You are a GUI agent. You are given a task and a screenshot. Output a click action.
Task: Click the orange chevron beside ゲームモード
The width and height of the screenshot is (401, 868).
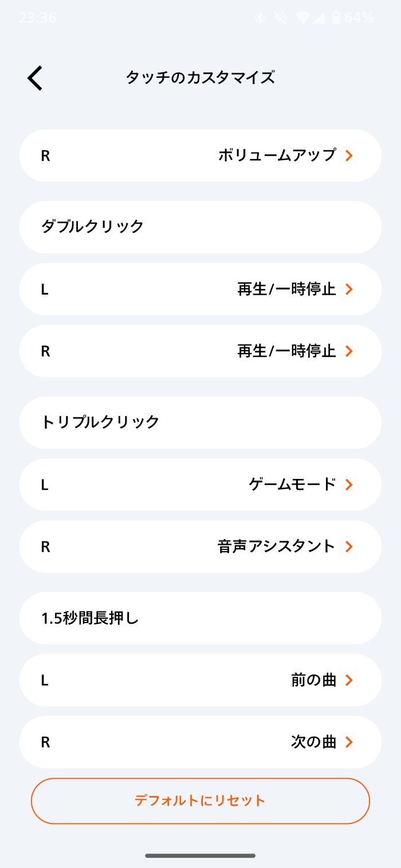point(349,485)
